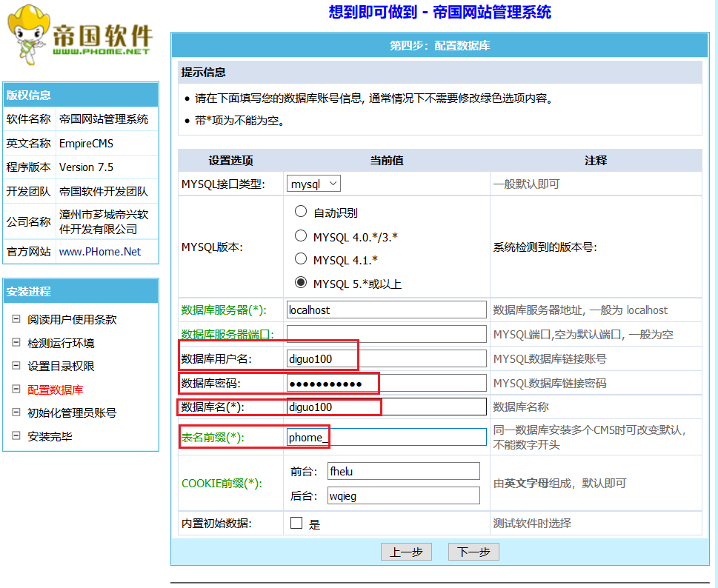Click the 版权信息 panel header

point(81,95)
